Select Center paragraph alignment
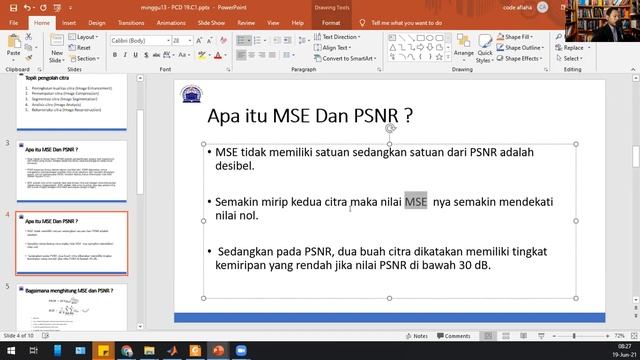This screenshot has height=360, width=640. point(251,55)
